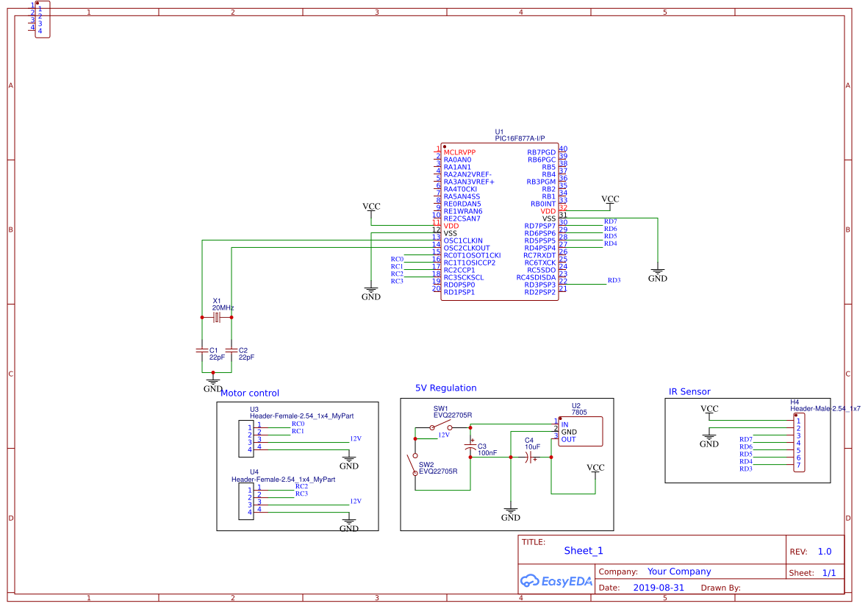Select the C2 22pF capacitor symbol
The width and height of the screenshot is (868, 609).
coord(232,349)
